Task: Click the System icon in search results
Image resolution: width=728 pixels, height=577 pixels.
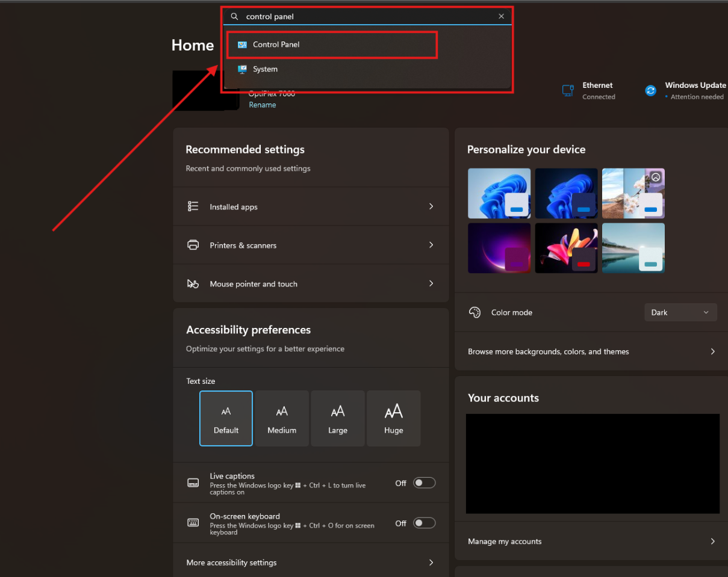Action: [243, 69]
